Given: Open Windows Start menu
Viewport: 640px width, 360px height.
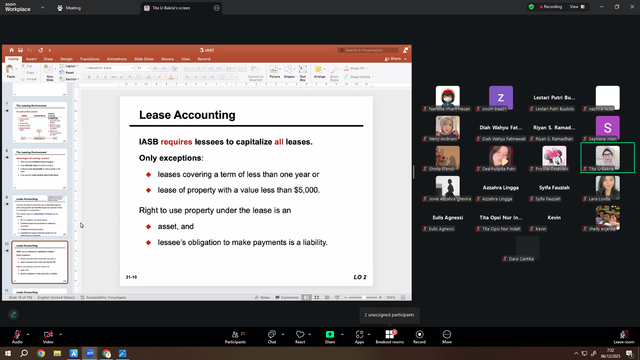Looking at the screenshot, I should (8, 353).
